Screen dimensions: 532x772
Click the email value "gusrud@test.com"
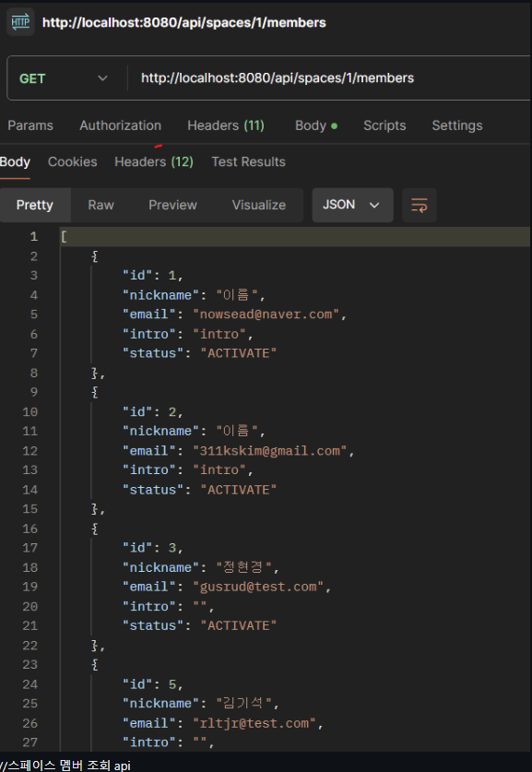tap(258, 587)
